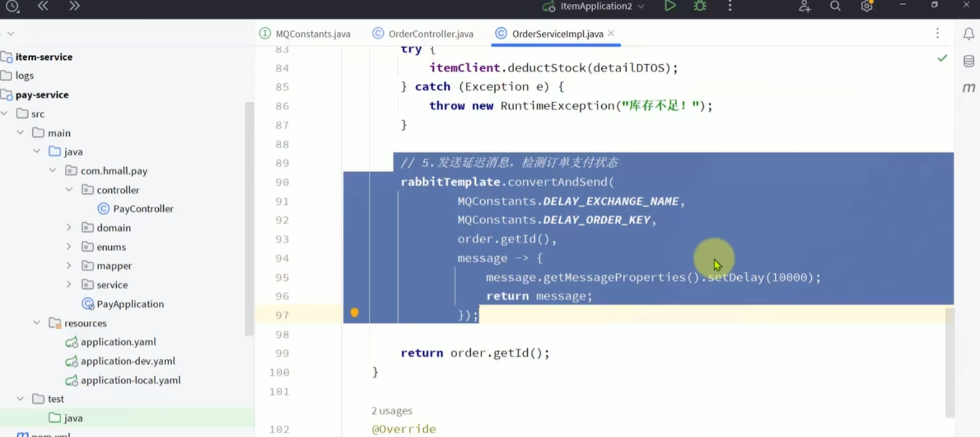Click the yellow lightbulb intention icon on line 97
980x437 pixels.
pyautogui.click(x=355, y=313)
